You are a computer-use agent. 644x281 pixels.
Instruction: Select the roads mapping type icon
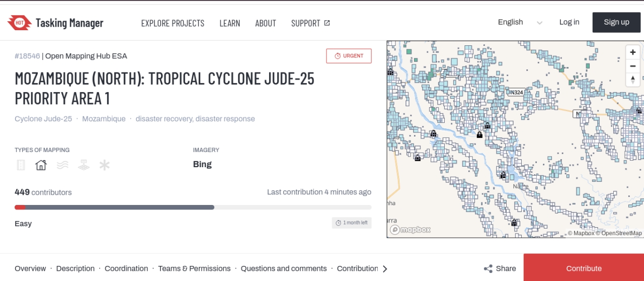click(x=21, y=165)
